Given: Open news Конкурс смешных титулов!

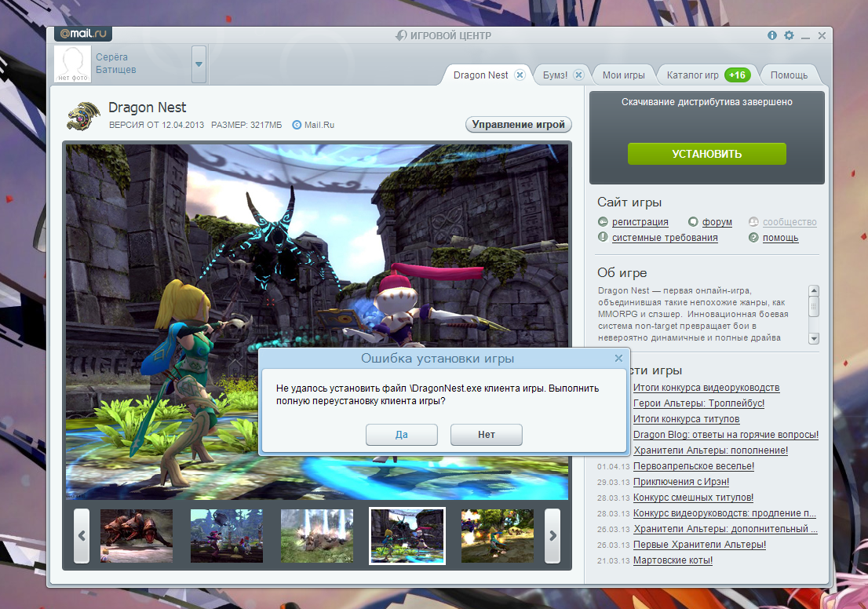Looking at the screenshot, I should coord(693,498).
